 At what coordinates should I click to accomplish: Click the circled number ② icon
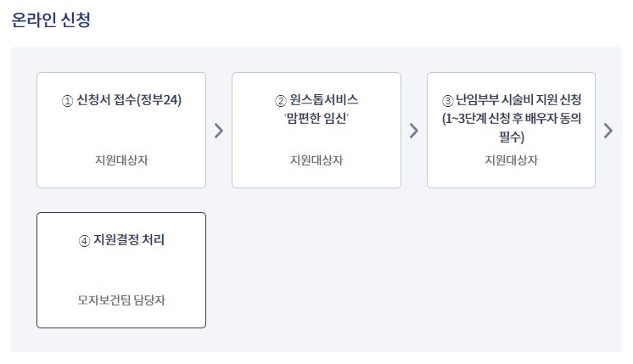pyautogui.click(x=281, y=101)
